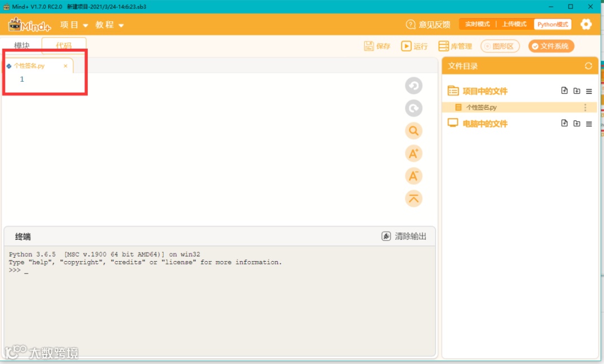Create new folder in 项目中的文件

pos(577,91)
